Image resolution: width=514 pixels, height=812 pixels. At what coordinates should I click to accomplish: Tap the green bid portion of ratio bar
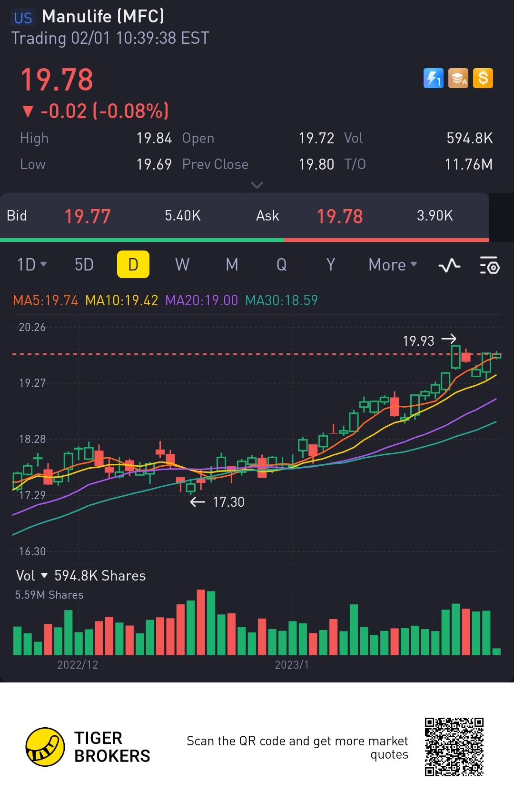(142, 240)
